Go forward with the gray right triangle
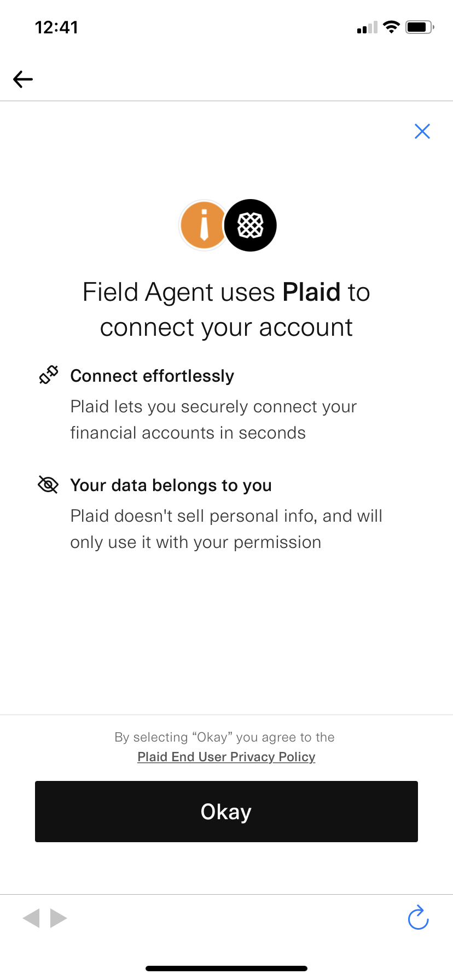 (59, 918)
